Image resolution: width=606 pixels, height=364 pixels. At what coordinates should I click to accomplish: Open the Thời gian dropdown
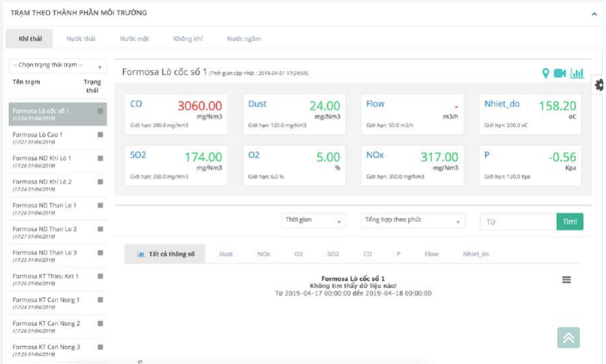click(313, 220)
